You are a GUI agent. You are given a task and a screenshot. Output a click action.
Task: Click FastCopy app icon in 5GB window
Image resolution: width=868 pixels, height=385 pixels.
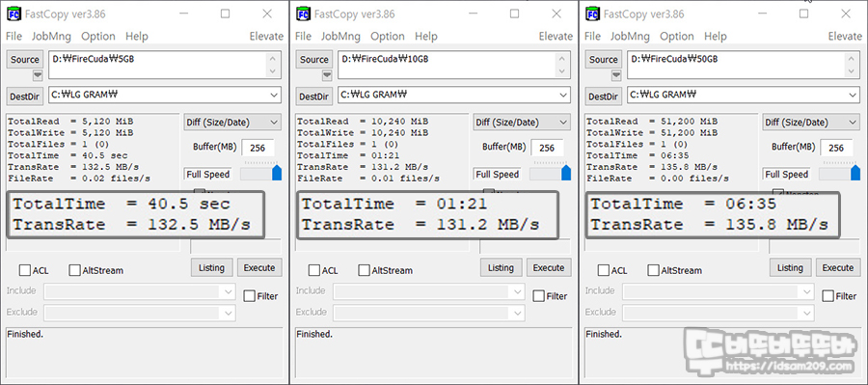click(14, 14)
